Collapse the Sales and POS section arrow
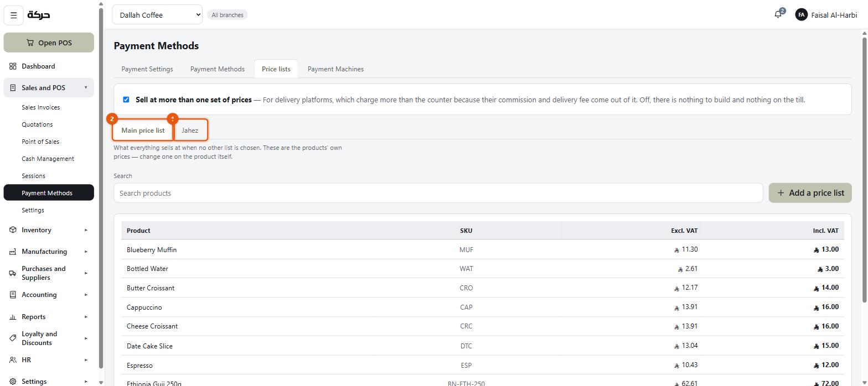The image size is (868, 386). coord(86,88)
